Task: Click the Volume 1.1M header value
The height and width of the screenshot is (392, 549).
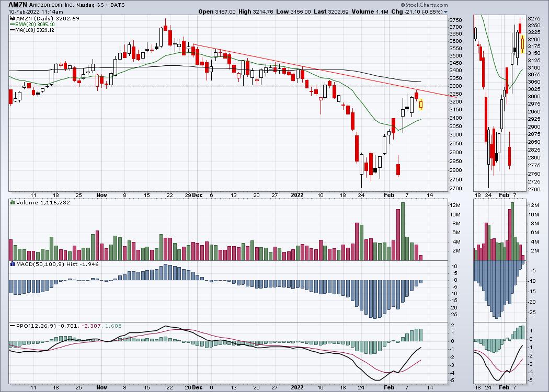Action: pyautogui.click(x=370, y=11)
